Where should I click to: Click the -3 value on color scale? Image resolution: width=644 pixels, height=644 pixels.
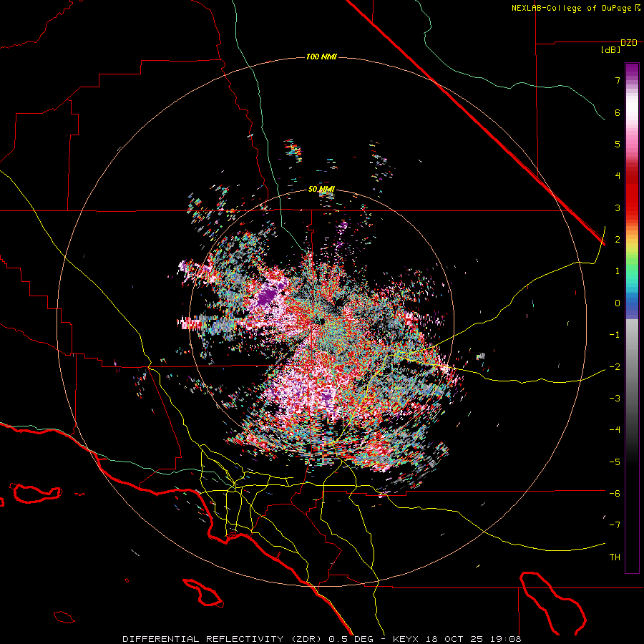point(615,399)
